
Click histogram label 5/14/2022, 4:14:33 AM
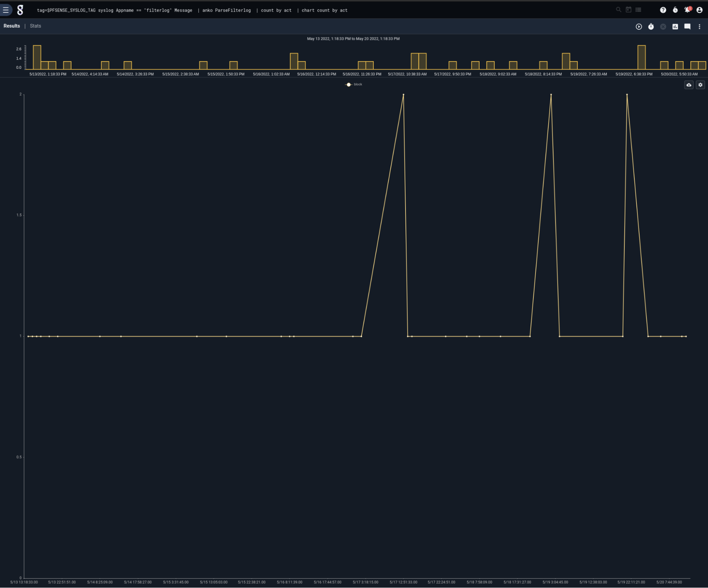[90, 74]
